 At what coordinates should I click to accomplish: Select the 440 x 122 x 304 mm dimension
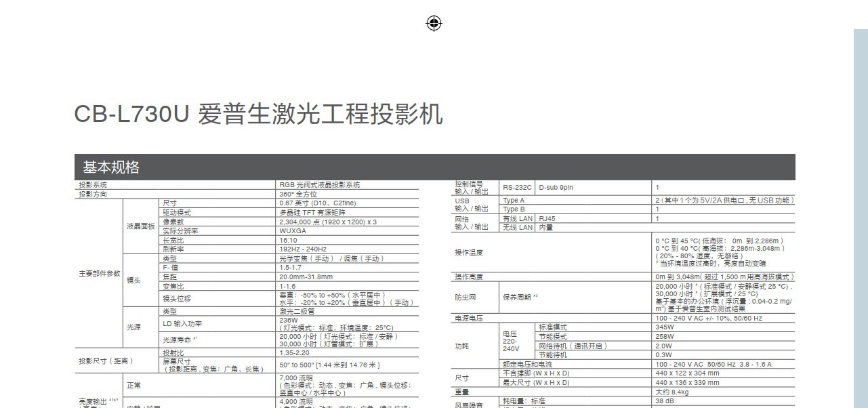click(687, 373)
